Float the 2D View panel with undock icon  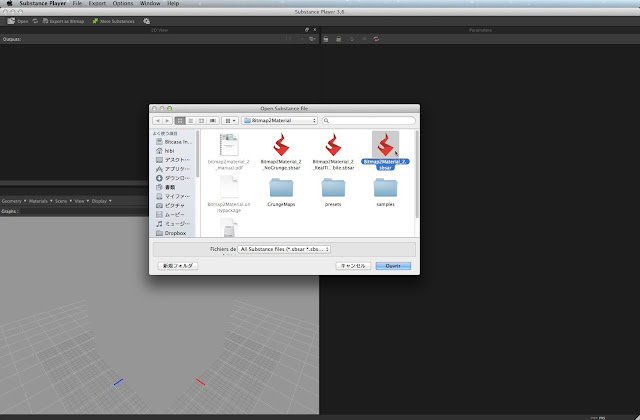[307, 30]
